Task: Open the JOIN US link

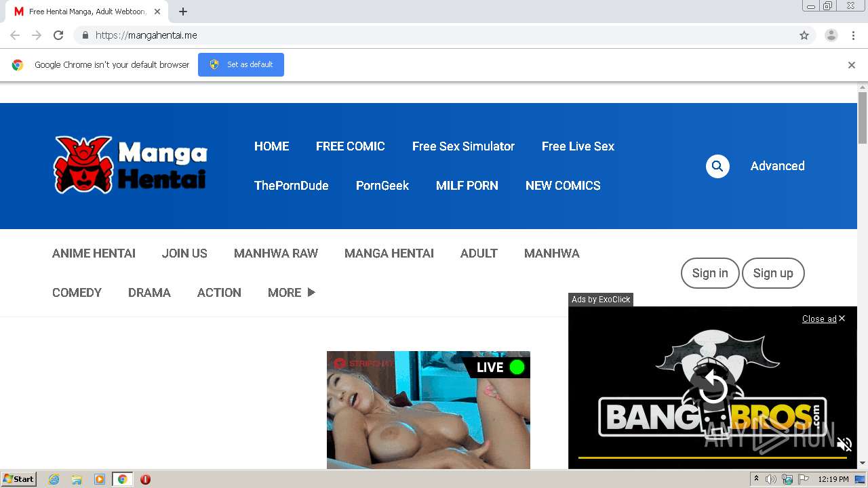Action: click(184, 253)
